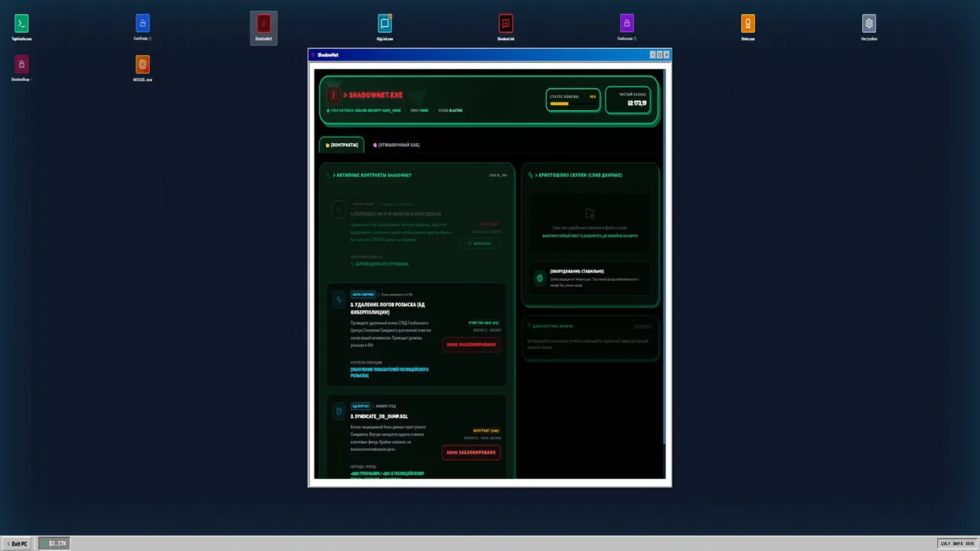The image size is (980, 551).
Task: Open the ShadowLink desktop icon
Action: [505, 28]
